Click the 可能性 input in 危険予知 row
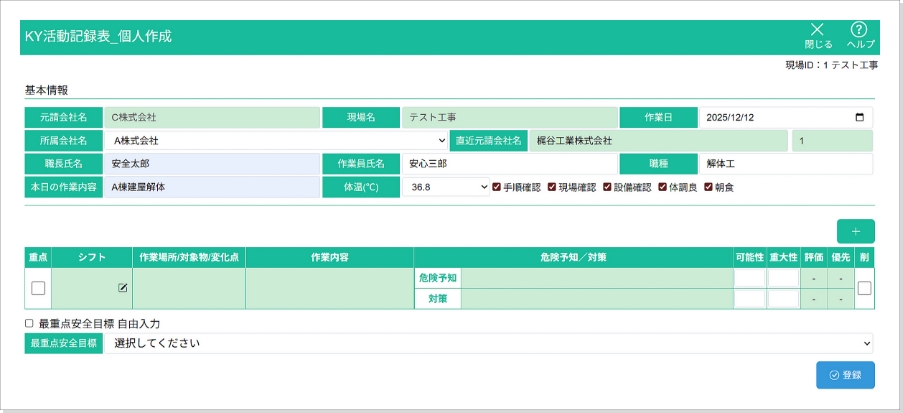The height and width of the screenshot is (413, 903). (749, 278)
